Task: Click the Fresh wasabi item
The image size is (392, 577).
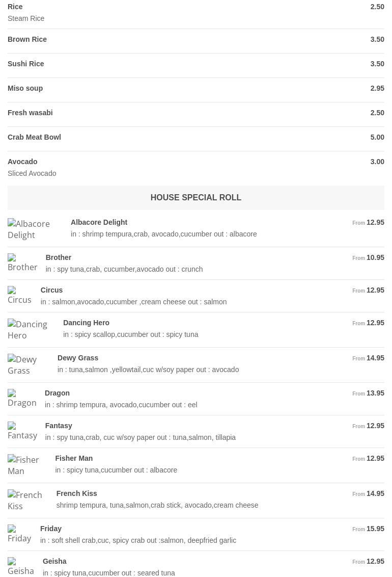Action: tap(30, 113)
